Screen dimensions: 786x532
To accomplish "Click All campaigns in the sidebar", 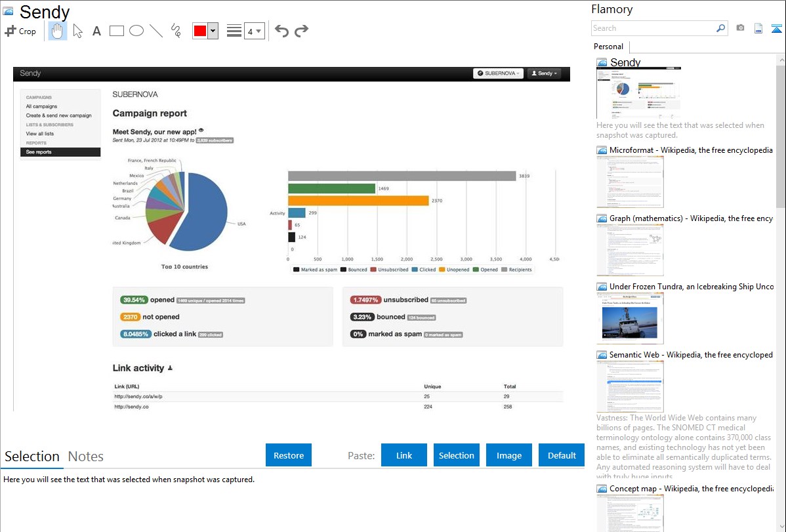I will (41, 106).
